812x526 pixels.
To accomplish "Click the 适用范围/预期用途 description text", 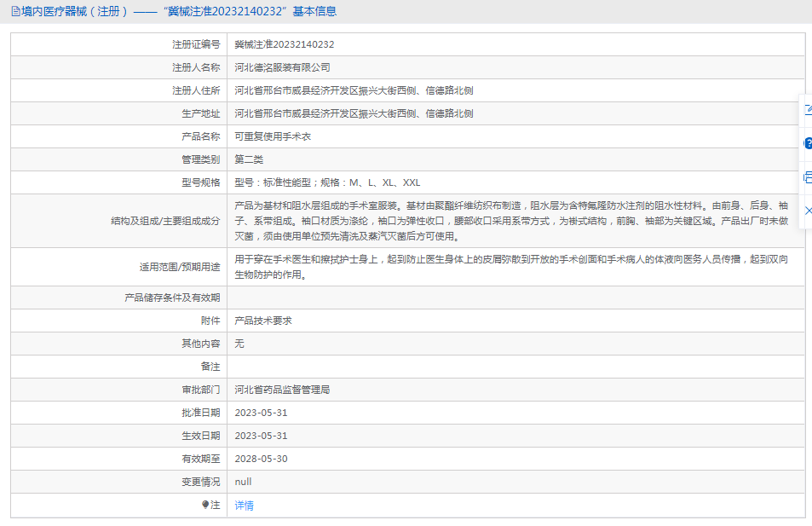I will [511, 267].
